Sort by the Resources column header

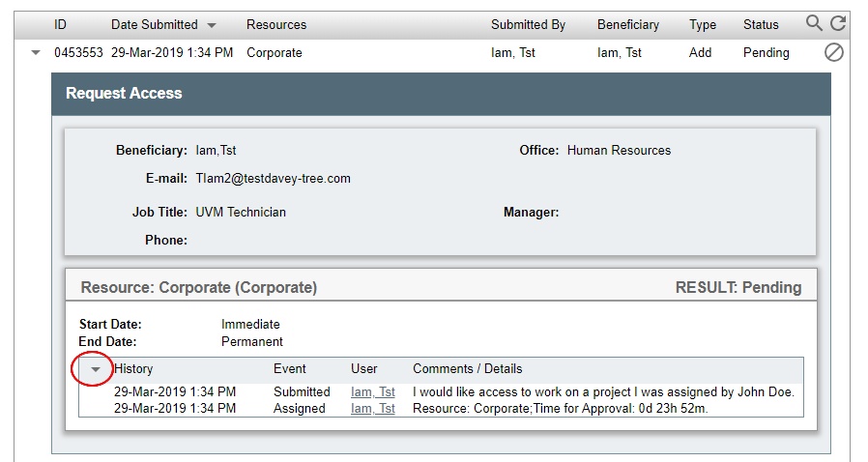[276, 24]
